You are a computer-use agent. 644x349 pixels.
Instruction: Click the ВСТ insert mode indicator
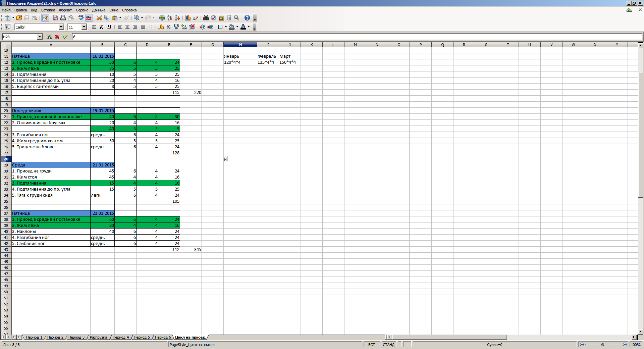371,345
